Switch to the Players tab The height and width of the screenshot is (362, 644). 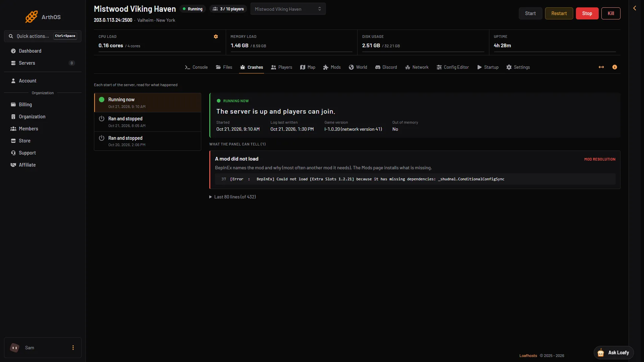282,67
